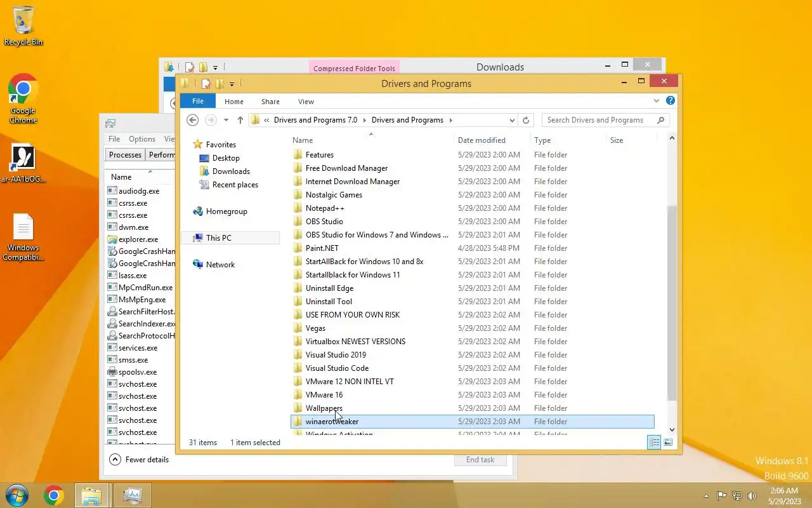Switch to File Explorer taskbar button

pyautogui.click(x=92, y=495)
